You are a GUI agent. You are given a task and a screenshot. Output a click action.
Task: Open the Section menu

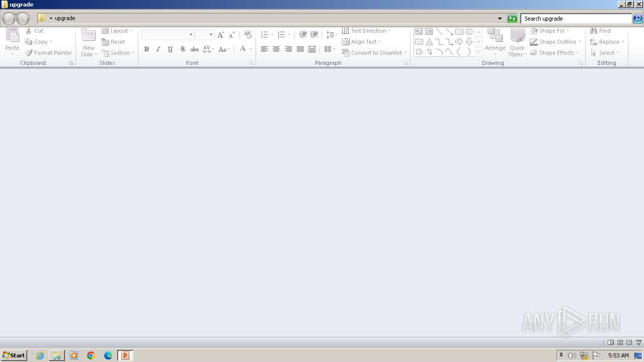[x=118, y=53]
